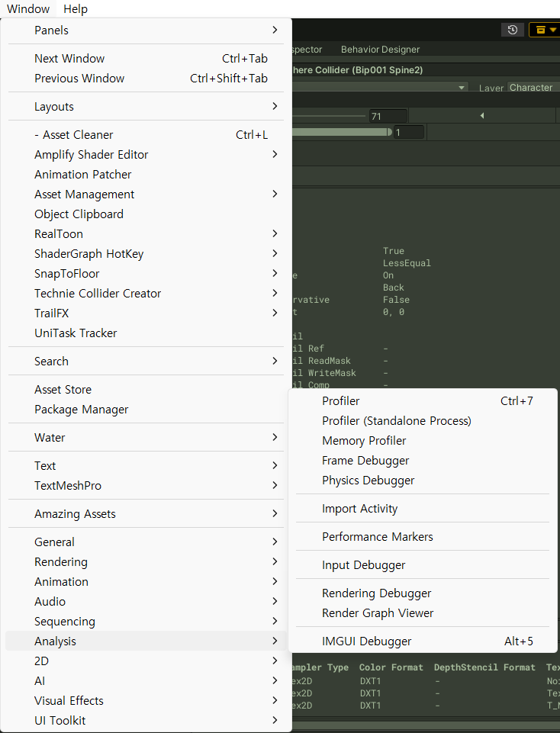Open the Asset Store
560x733 pixels.
146,390
